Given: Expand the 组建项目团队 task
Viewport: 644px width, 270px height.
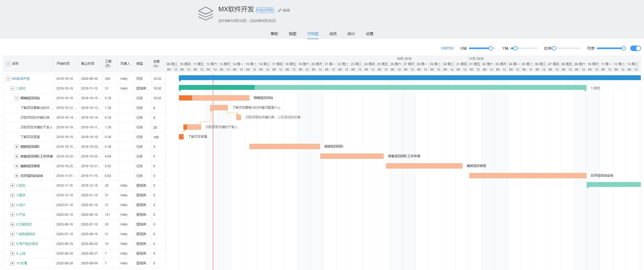Looking at the screenshot, I should (17, 147).
